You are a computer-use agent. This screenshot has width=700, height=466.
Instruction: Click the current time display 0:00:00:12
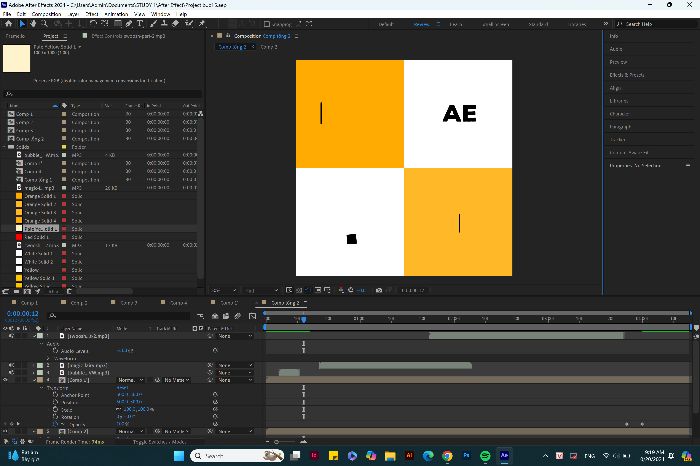tap(23, 314)
